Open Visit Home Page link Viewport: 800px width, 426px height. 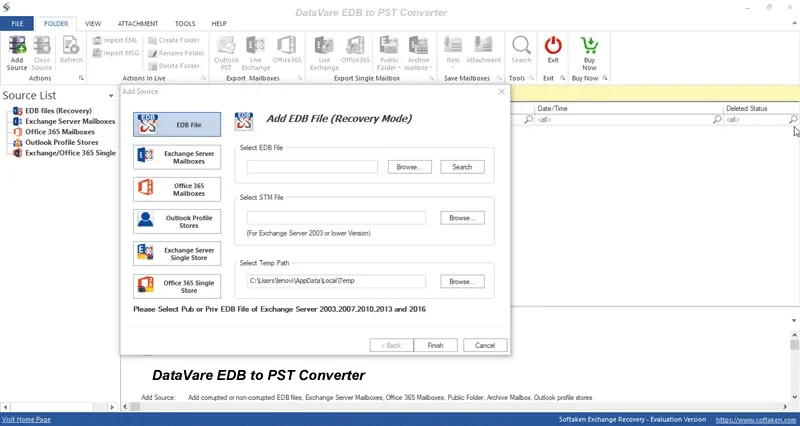pos(27,419)
